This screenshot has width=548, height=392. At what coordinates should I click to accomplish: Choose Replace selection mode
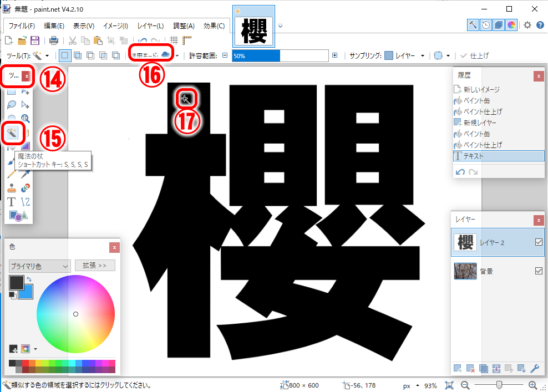coord(65,55)
